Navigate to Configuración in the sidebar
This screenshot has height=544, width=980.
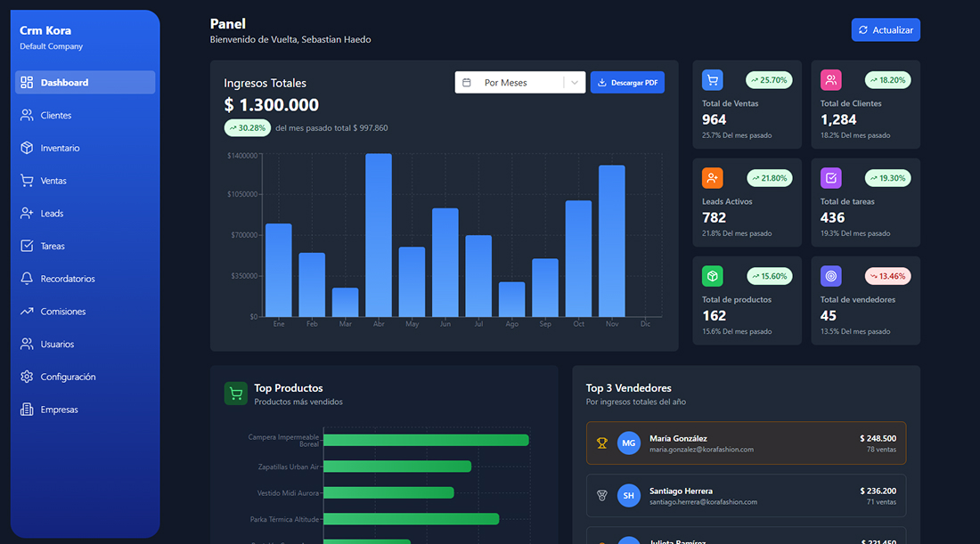coord(68,377)
